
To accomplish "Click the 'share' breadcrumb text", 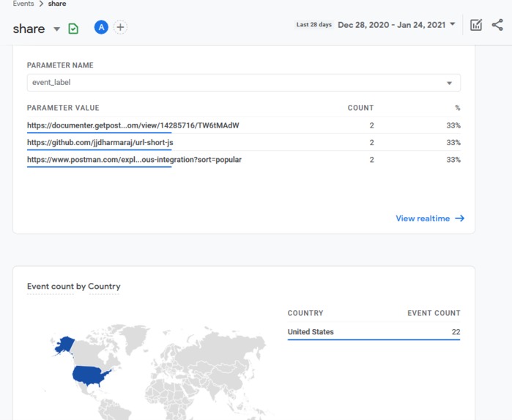I will tap(57, 4).
